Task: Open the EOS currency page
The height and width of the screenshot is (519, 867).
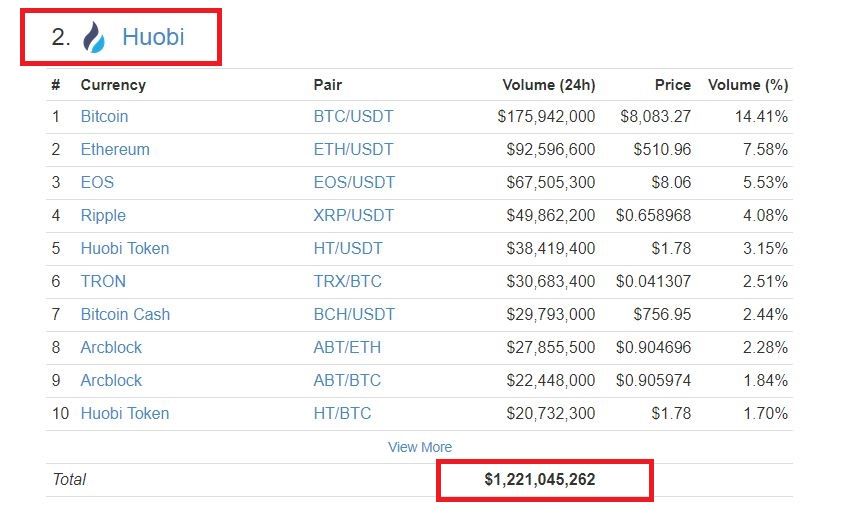Action: tap(97, 182)
